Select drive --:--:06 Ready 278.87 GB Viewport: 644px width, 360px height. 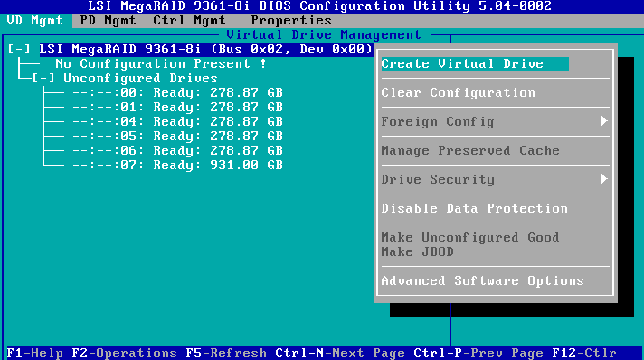pyautogui.click(x=178, y=150)
